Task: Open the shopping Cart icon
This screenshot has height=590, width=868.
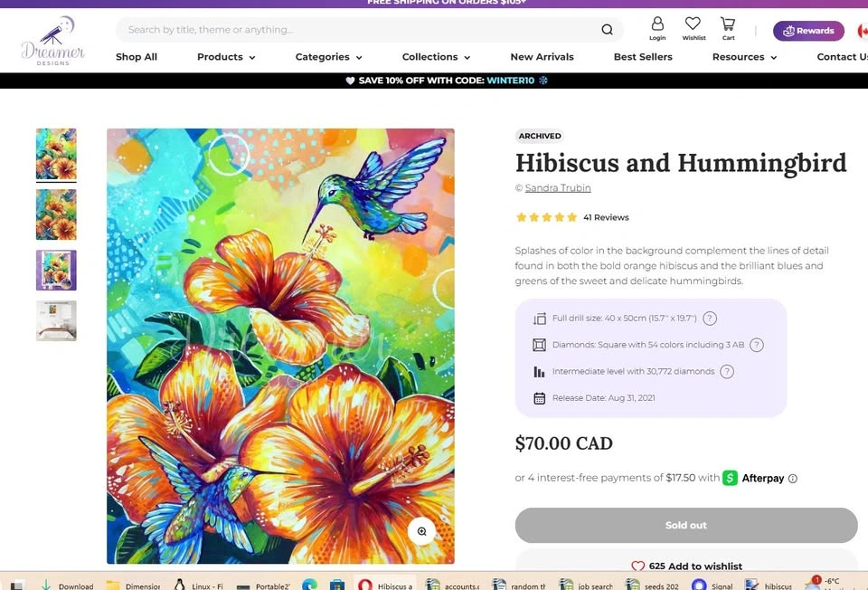Action: [728, 24]
